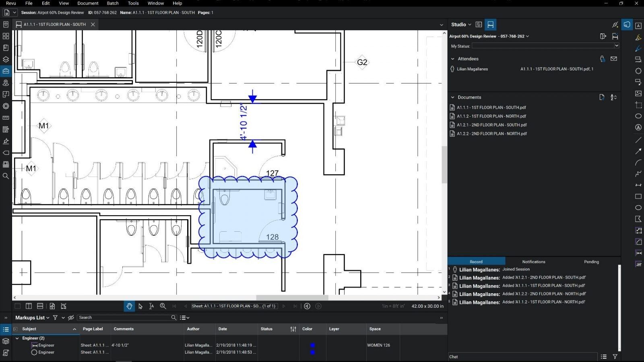Open A1.2.1 - 2ND FLOOR PLAN - SOUTH.pdf

pos(491,125)
